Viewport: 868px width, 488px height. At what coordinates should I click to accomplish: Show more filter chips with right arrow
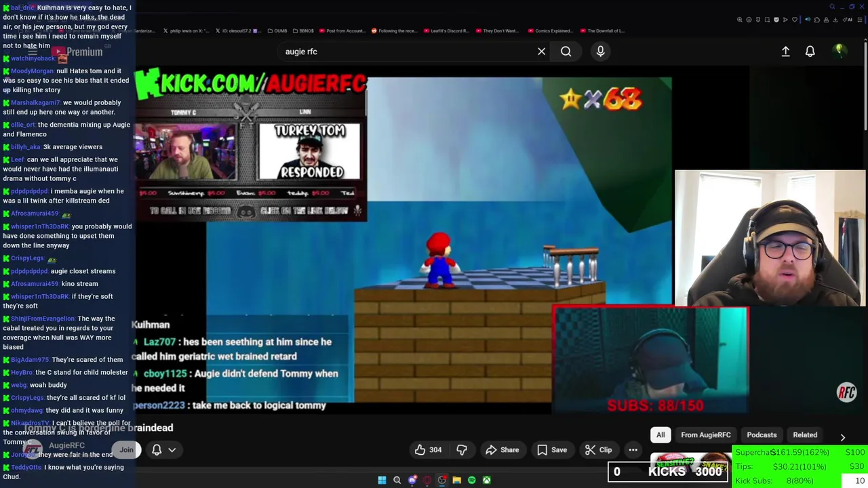[x=842, y=437]
